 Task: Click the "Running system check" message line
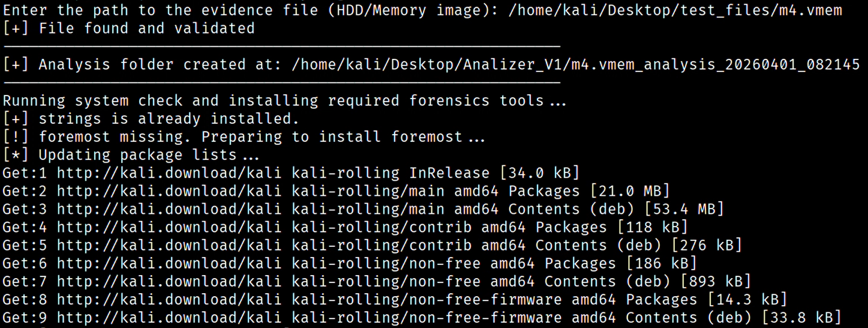point(284,101)
